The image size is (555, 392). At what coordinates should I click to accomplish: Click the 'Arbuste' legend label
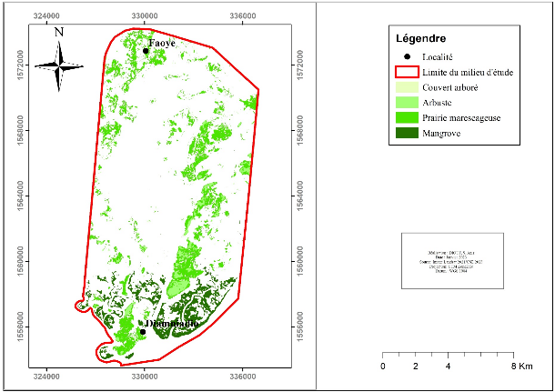click(437, 103)
